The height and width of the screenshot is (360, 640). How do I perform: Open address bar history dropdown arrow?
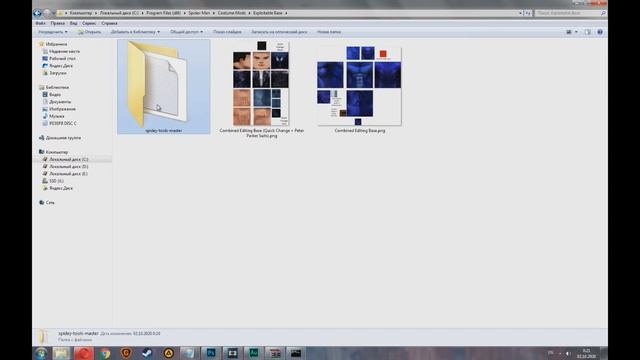(x=520, y=13)
